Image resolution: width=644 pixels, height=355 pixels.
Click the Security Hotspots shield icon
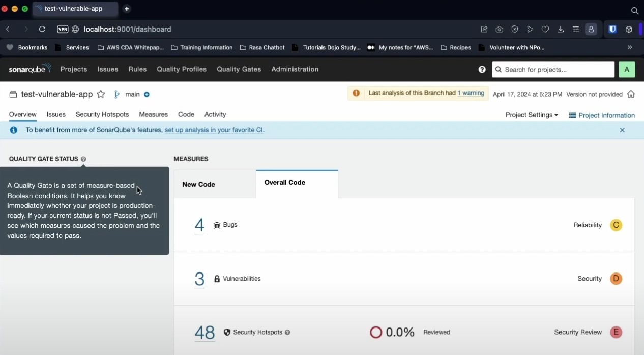(x=227, y=332)
